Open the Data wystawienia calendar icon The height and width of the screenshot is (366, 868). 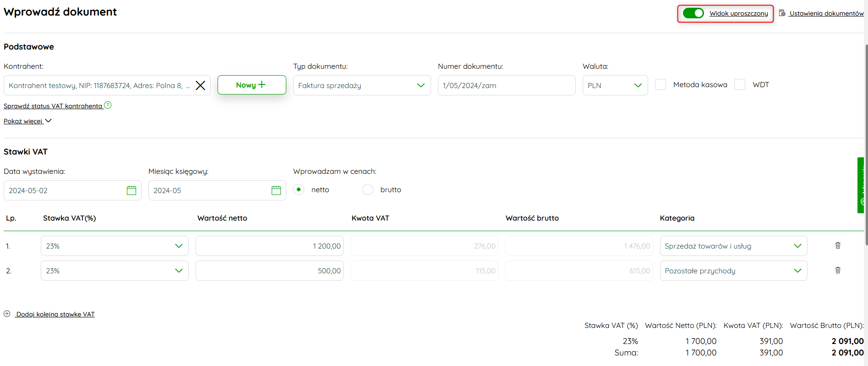tap(131, 190)
